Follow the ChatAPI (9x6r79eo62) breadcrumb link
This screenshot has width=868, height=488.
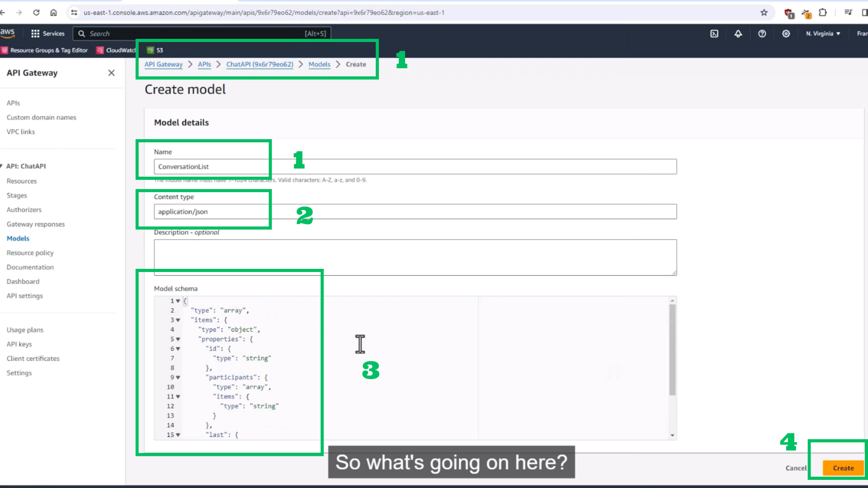[x=259, y=64]
